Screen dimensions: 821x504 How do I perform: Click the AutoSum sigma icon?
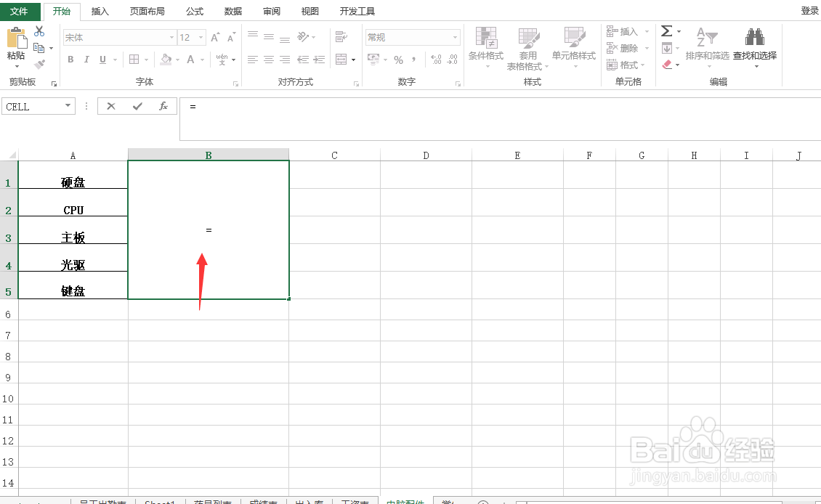tap(666, 31)
